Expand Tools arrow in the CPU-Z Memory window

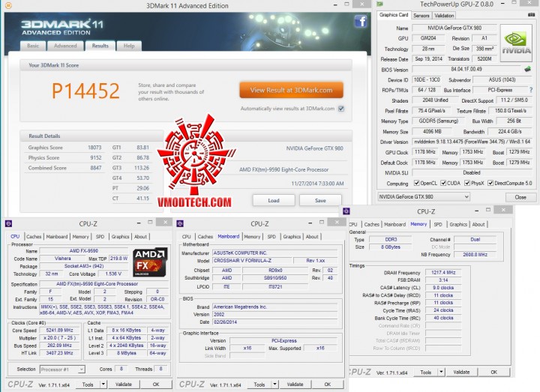(x=441, y=372)
